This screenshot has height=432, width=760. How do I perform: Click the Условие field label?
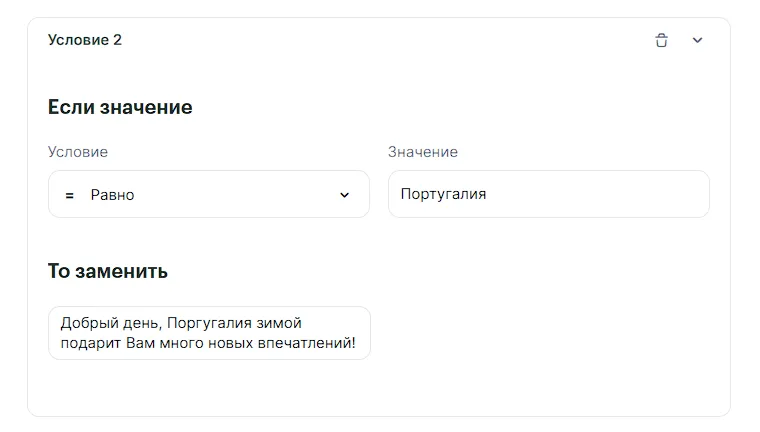78,152
